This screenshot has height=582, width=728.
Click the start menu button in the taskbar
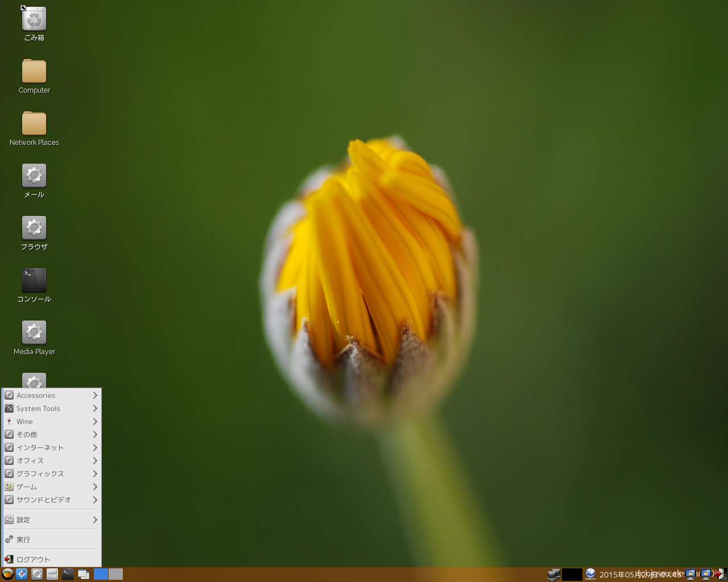click(x=7, y=574)
